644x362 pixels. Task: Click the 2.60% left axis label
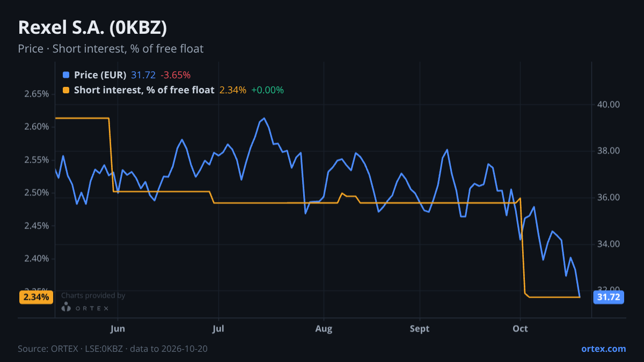pos(36,127)
